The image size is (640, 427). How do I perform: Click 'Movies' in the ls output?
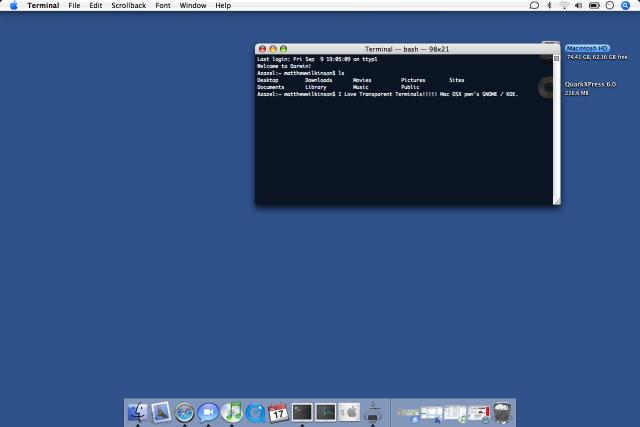coord(362,80)
